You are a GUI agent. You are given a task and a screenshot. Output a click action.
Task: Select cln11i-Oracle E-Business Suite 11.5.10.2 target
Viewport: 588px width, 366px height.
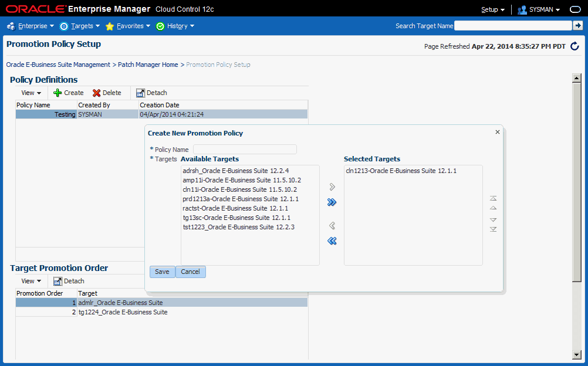(240, 189)
